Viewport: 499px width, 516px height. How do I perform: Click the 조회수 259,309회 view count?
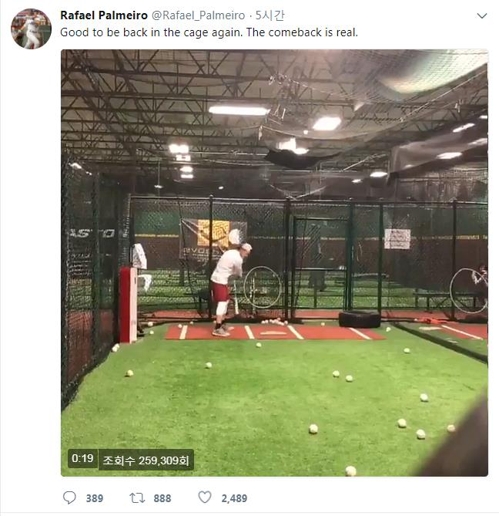click(x=146, y=460)
